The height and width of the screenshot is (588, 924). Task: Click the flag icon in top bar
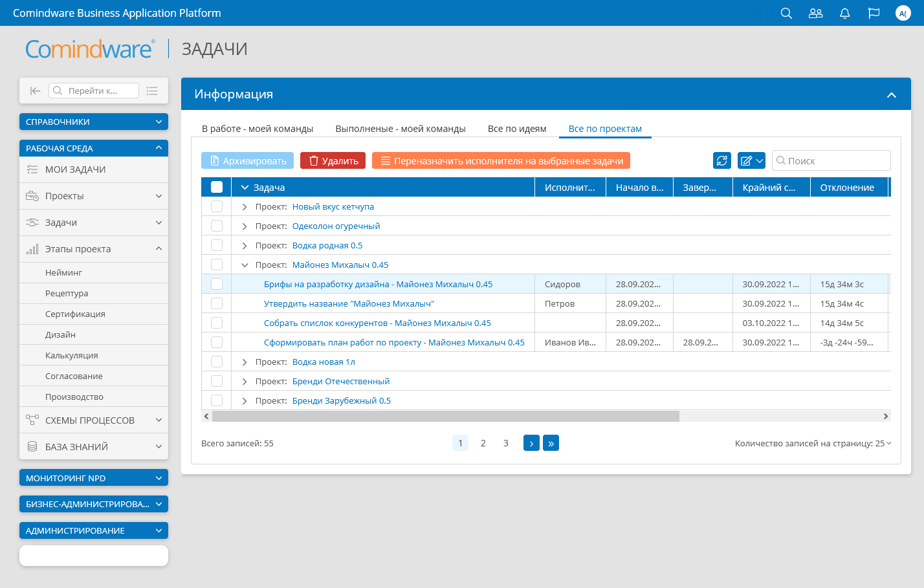click(x=874, y=13)
